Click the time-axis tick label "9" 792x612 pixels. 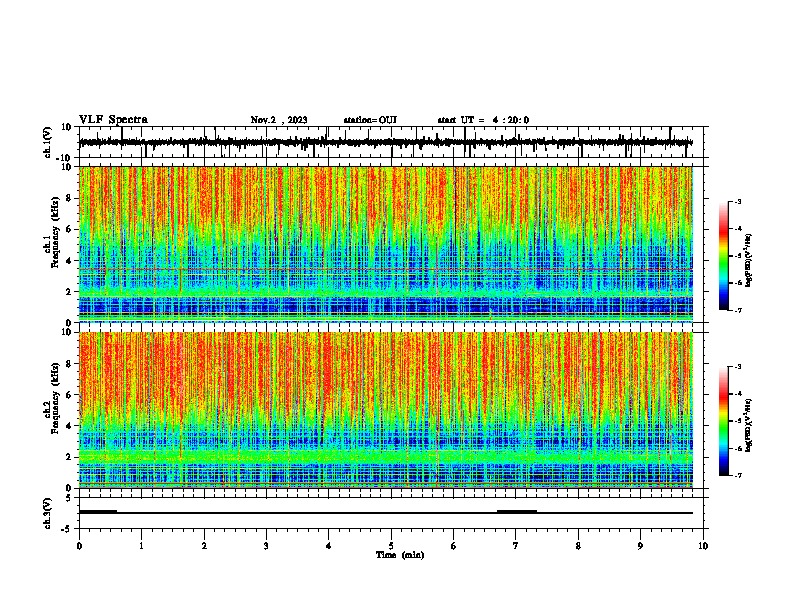641,546
